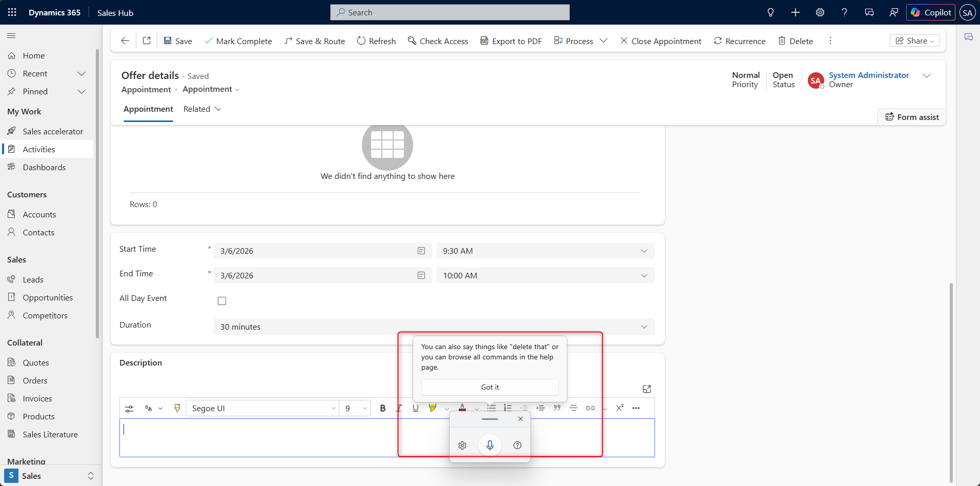Apply underline formatting in description editor
The height and width of the screenshot is (486, 980).
click(x=416, y=408)
